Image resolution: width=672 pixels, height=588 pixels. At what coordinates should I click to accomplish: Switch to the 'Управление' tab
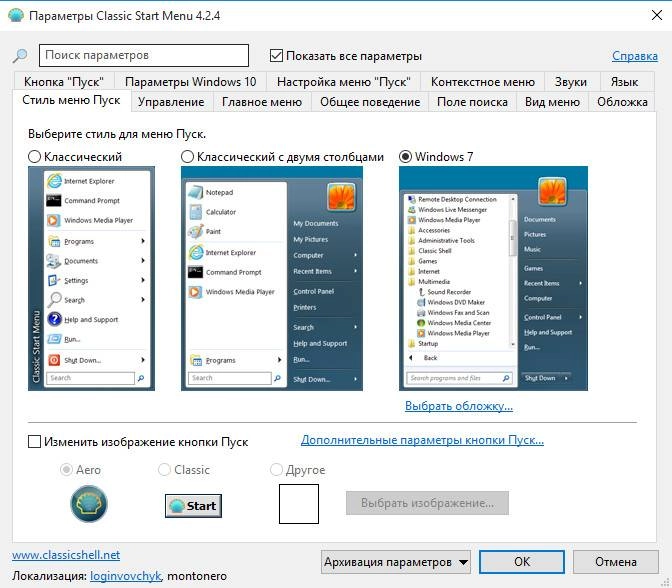171,102
